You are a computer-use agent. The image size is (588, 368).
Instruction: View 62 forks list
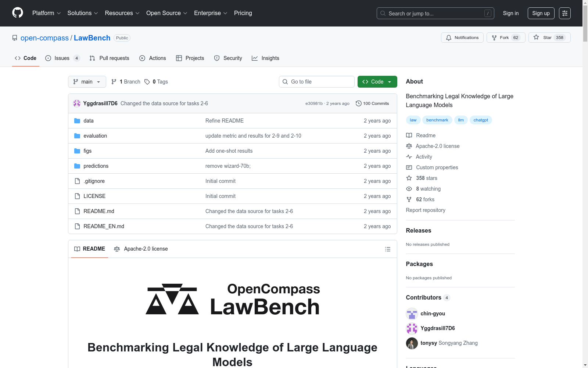[420, 199]
